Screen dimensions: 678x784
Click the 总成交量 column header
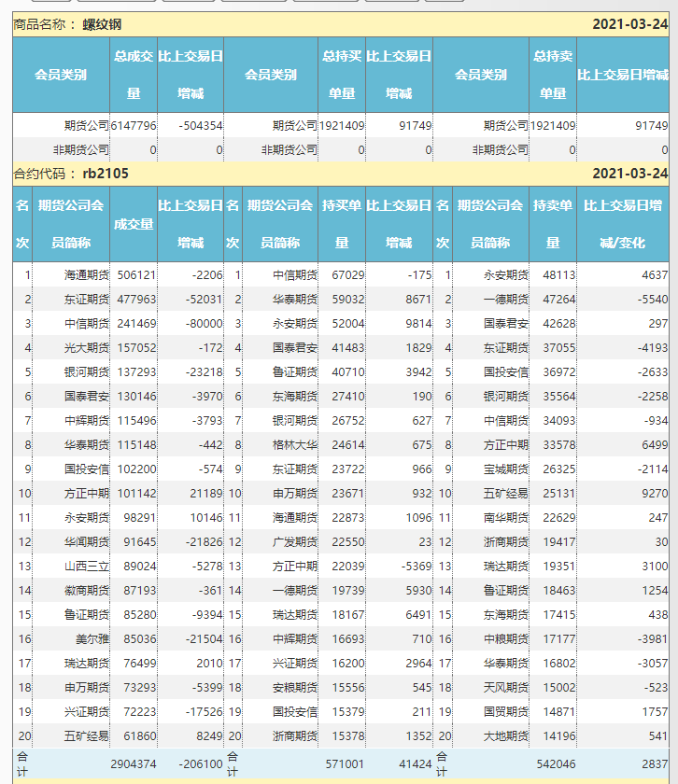coord(134,75)
